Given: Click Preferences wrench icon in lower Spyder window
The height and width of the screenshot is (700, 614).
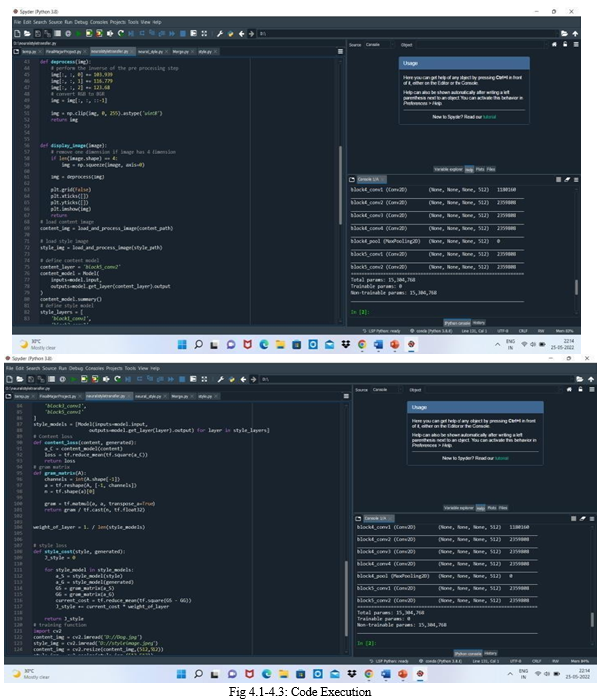Looking at the screenshot, I should [221, 379].
